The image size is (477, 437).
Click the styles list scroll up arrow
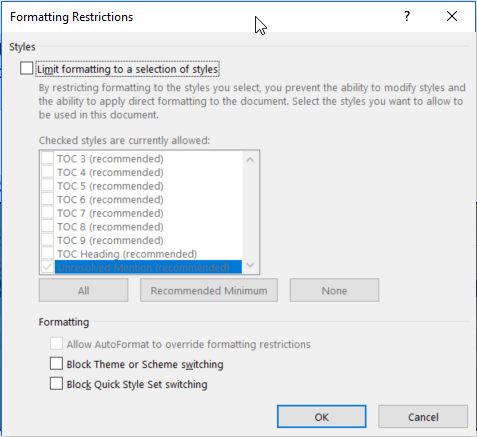click(250, 160)
